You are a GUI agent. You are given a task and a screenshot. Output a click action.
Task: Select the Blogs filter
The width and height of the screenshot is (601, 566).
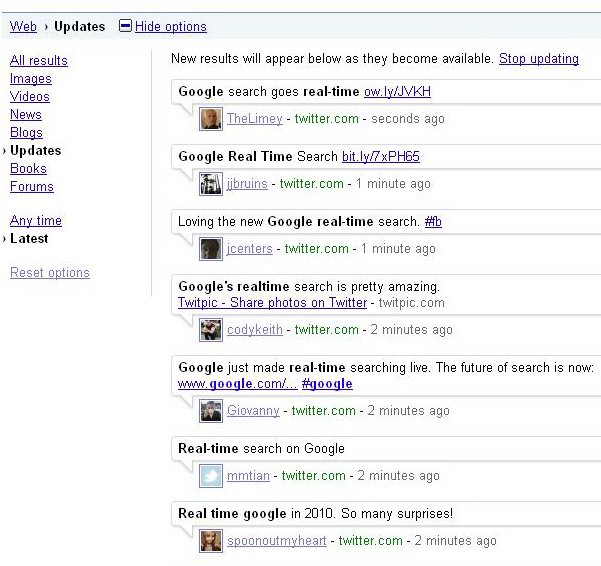coord(26,133)
